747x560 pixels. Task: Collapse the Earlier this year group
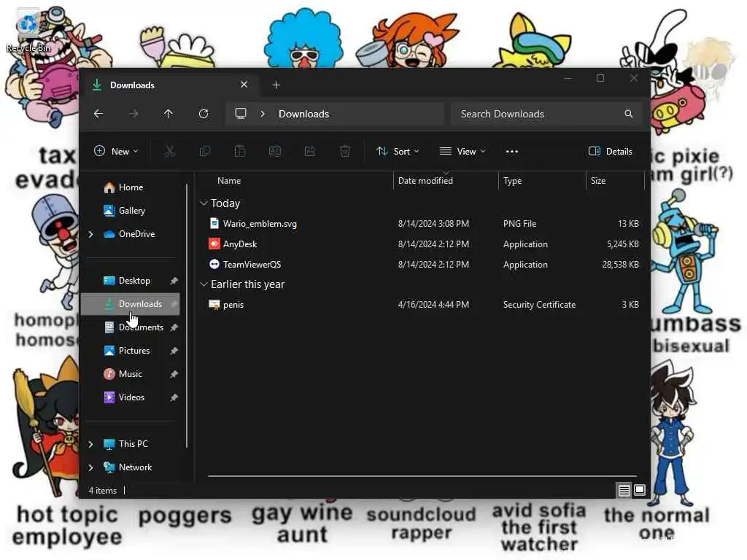pyautogui.click(x=204, y=284)
